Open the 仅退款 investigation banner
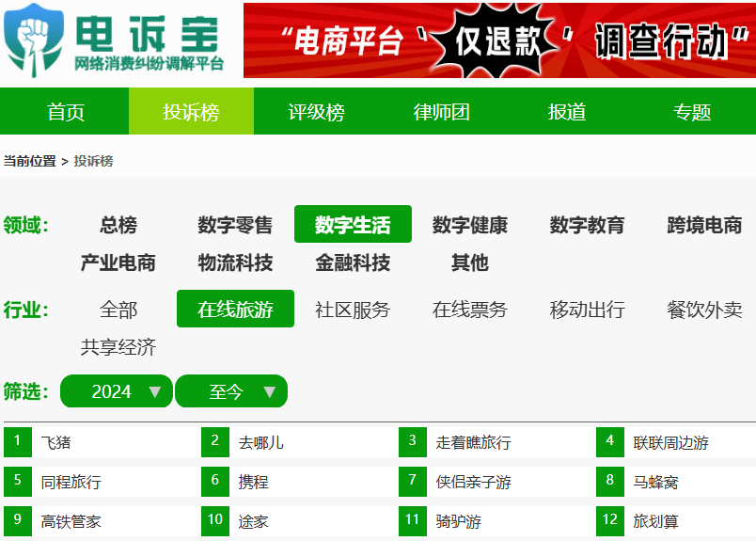The width and height of the screenshot is (756, 541). 499,40
